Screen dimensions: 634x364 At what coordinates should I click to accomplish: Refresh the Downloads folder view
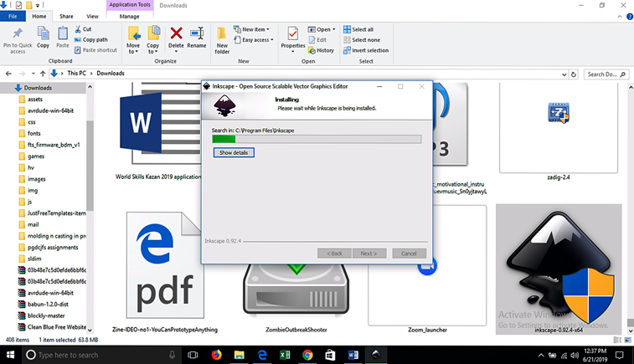pos(574,74)
